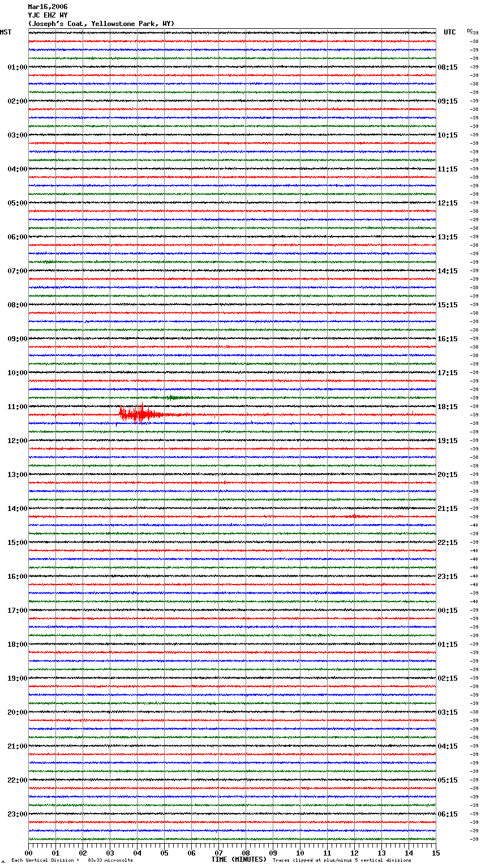Click the small green event before 11:00
Image resolution: width=481 pixels, height=868 pixels.
[177, 398]
